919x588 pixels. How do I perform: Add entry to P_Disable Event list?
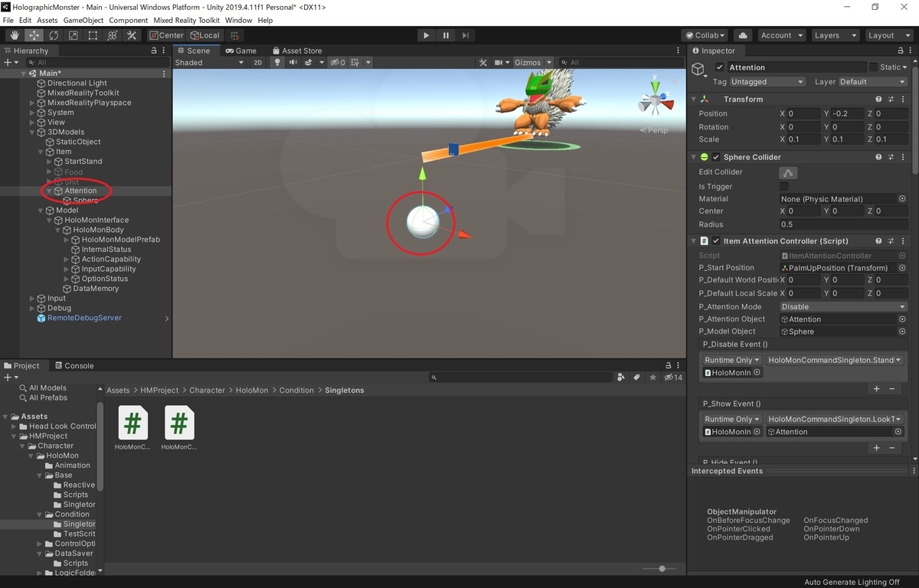tap(876, 389)
